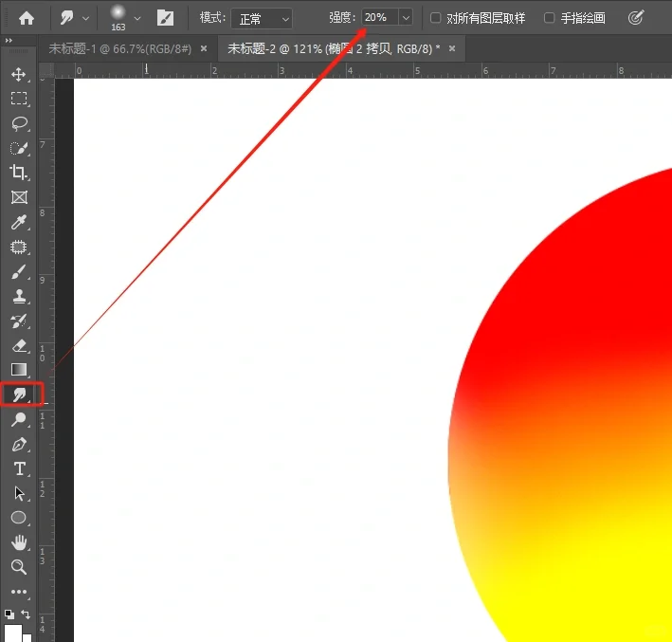The height and width of the screenshot is (642, 672).
Task: Select the Eraser tool
Action: [18, 345]
